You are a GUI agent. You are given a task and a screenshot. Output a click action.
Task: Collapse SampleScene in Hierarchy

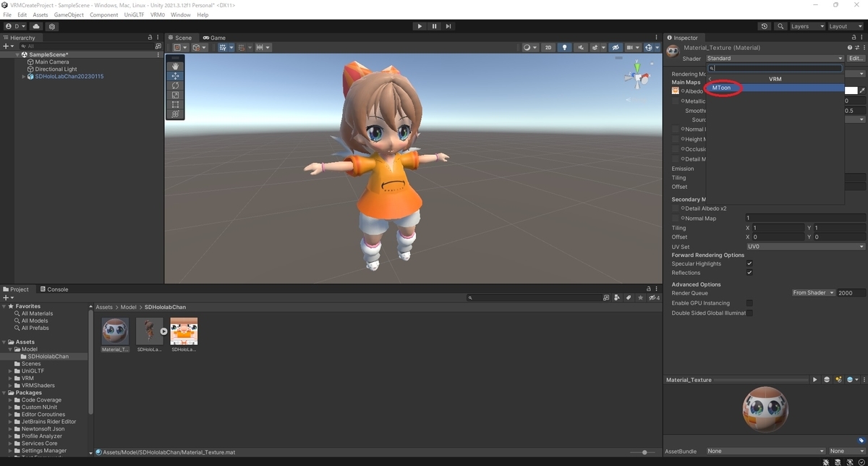coord(17,54)
